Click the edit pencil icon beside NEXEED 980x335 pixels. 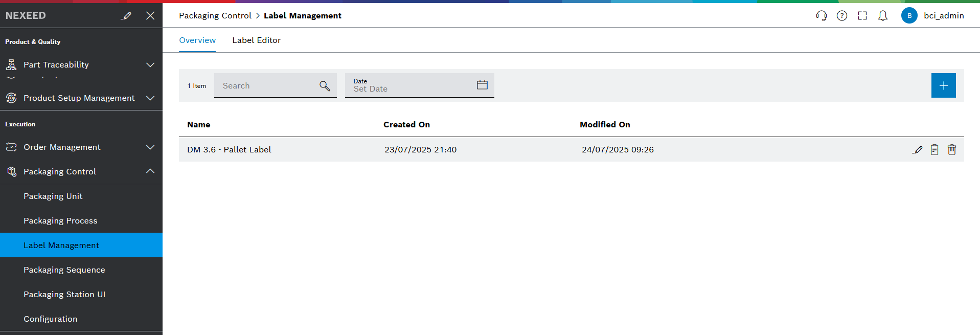pos(126,16)
